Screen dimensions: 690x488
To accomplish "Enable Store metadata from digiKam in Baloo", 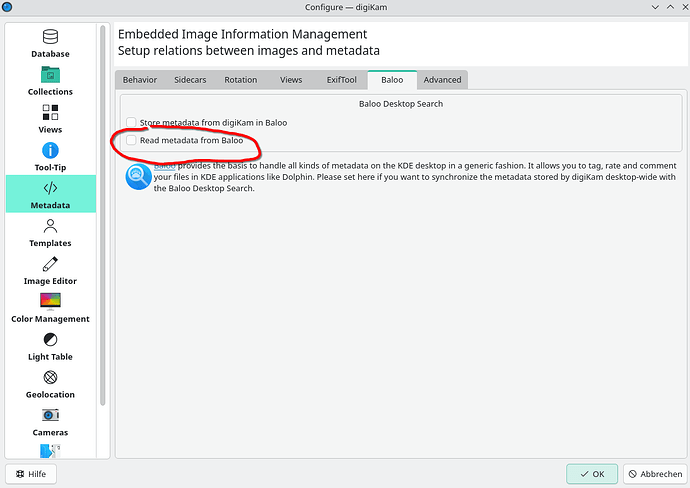I will [131, 122].
